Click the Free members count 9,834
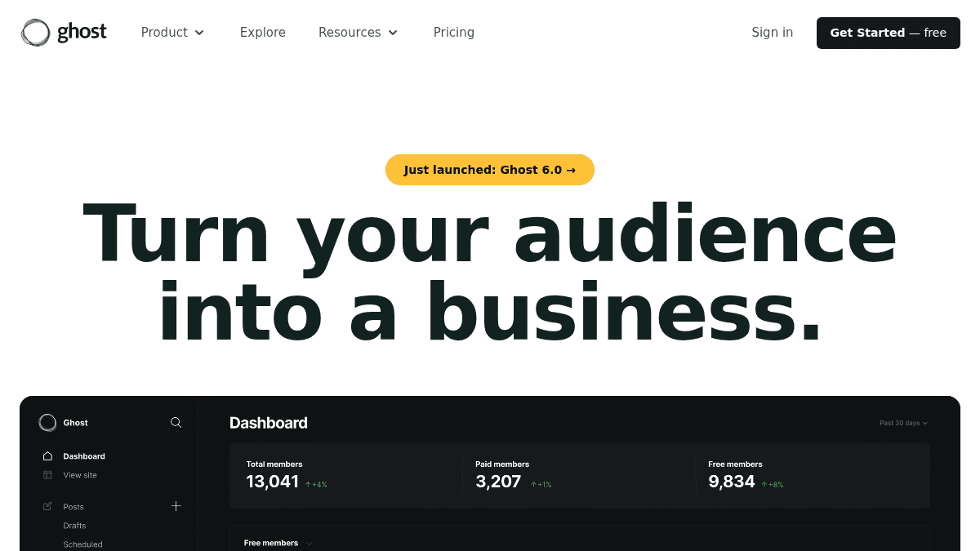 [x=732, y=482]
